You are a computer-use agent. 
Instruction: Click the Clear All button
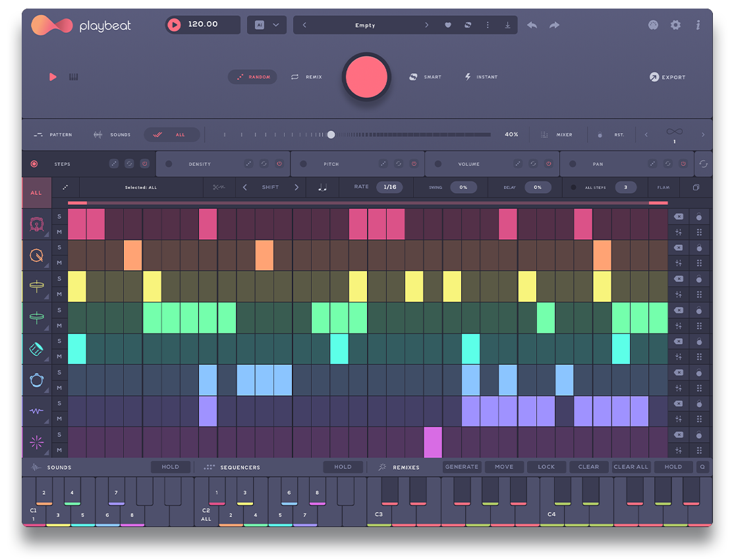pyautogui.click(x=630, y=466)
